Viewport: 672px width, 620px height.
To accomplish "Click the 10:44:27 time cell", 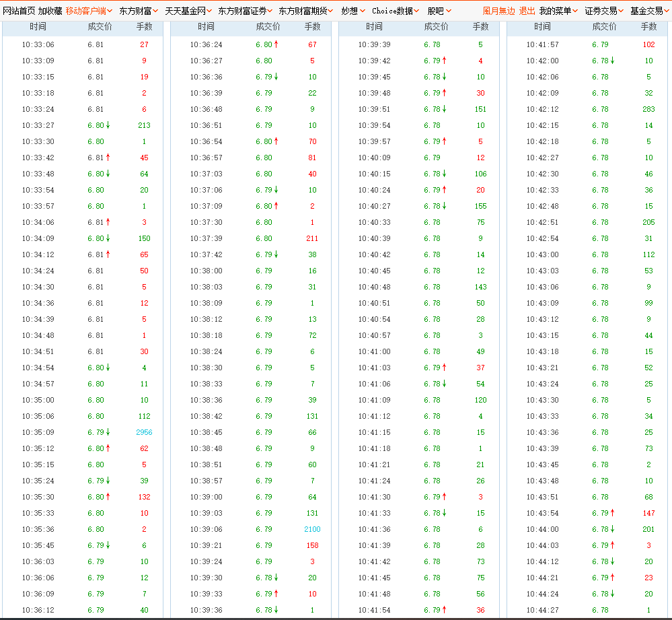I will pyautogui.click(x=543, y=610).
